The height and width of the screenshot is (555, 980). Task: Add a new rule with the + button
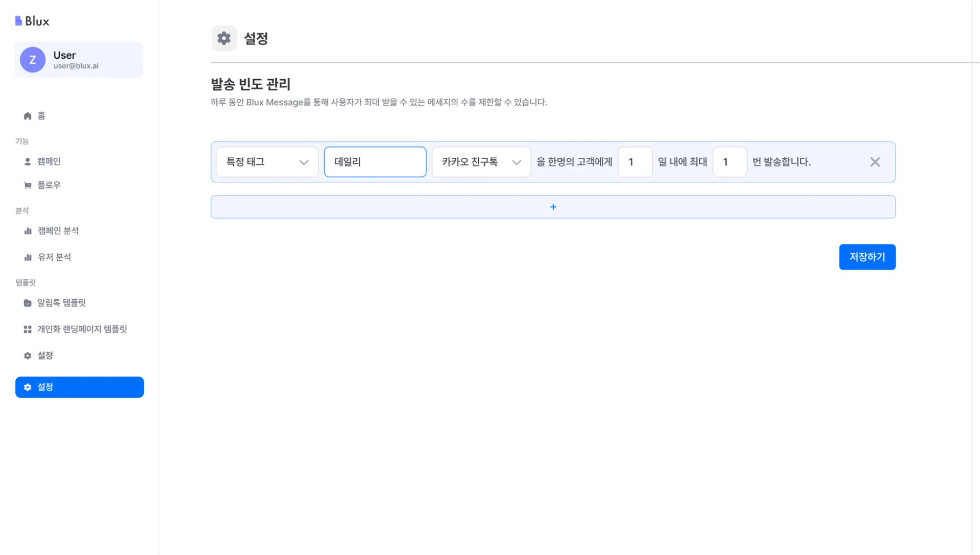pyautogui.click(x=553, y=207)
